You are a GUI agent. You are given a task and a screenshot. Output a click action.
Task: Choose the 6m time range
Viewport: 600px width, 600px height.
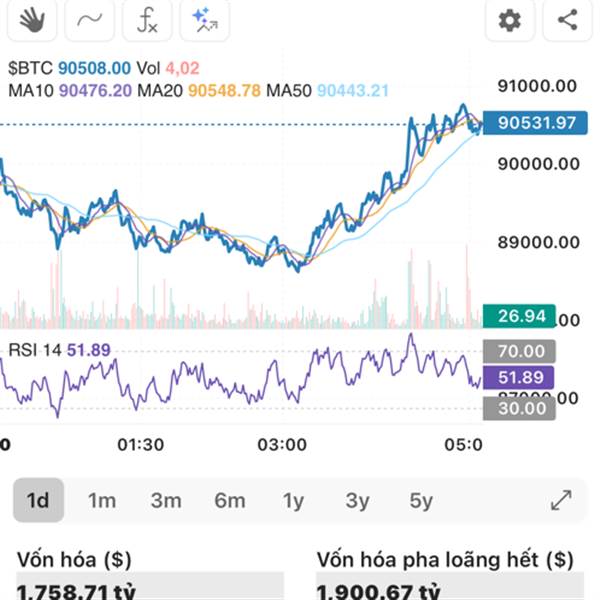(230, 500)
